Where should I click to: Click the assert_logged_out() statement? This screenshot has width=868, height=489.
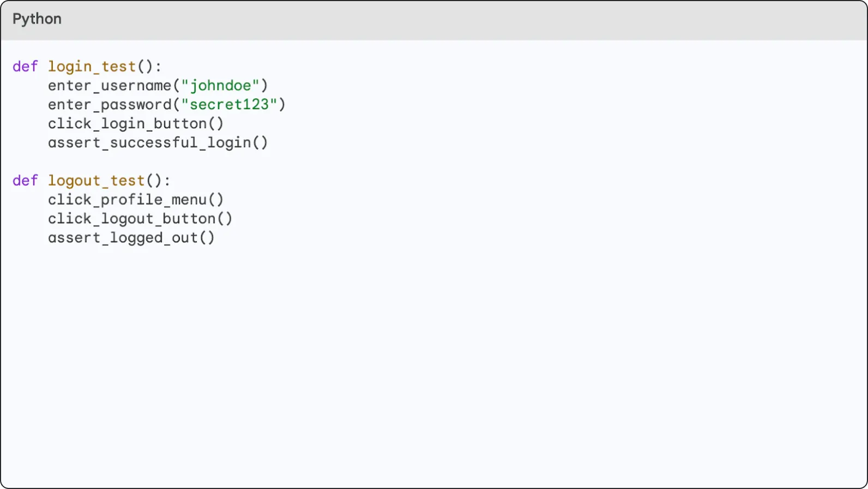(131, 238)
